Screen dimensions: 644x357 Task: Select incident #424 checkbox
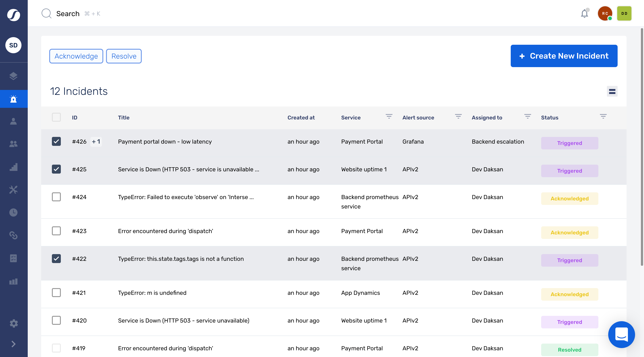pyautogui.click(x=56, y=197)
